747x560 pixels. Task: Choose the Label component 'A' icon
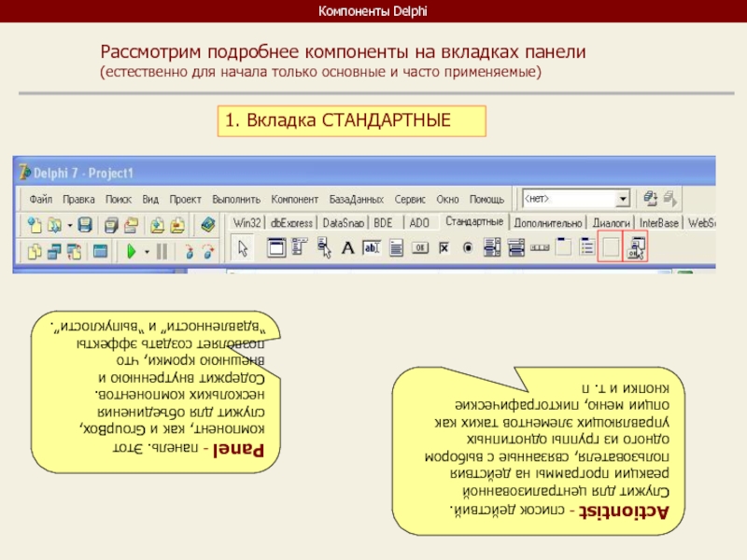[347, 248]
